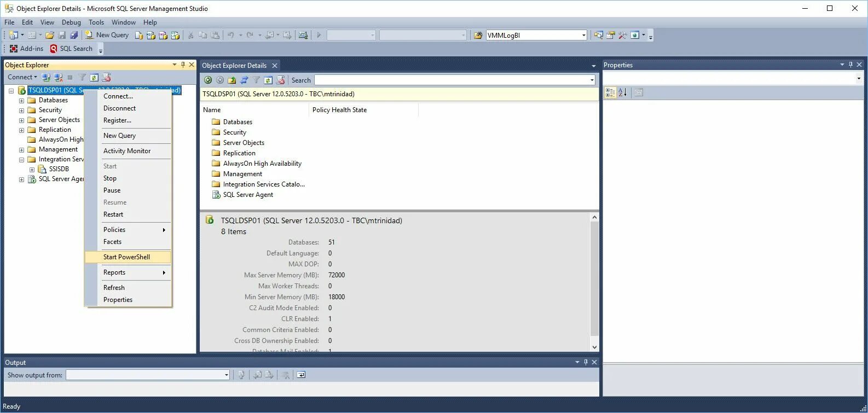Click Refresh icon in Object Explorer toolbar
Image resolution: width=868 pixels, height=413 pixels.
[x=94, y=78]
